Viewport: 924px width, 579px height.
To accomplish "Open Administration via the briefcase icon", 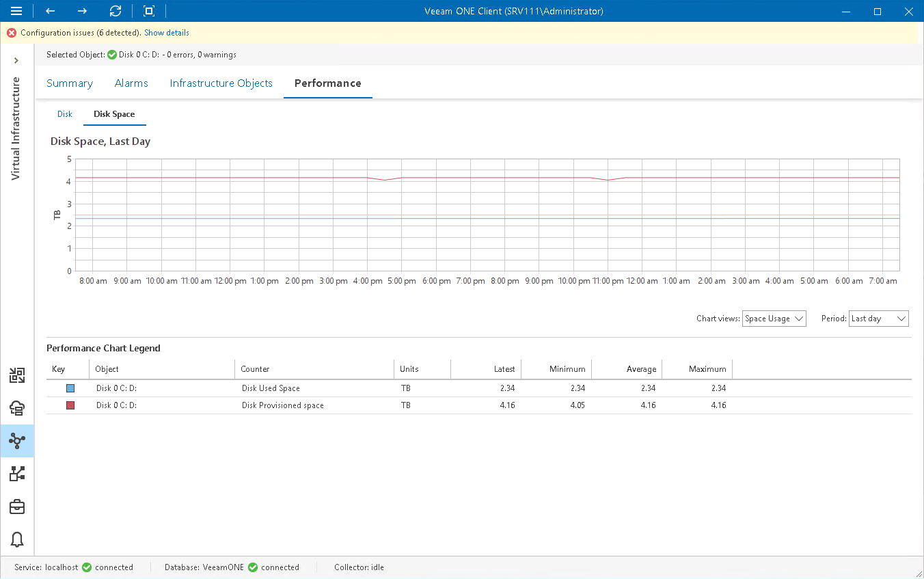I will coord(17,507).
